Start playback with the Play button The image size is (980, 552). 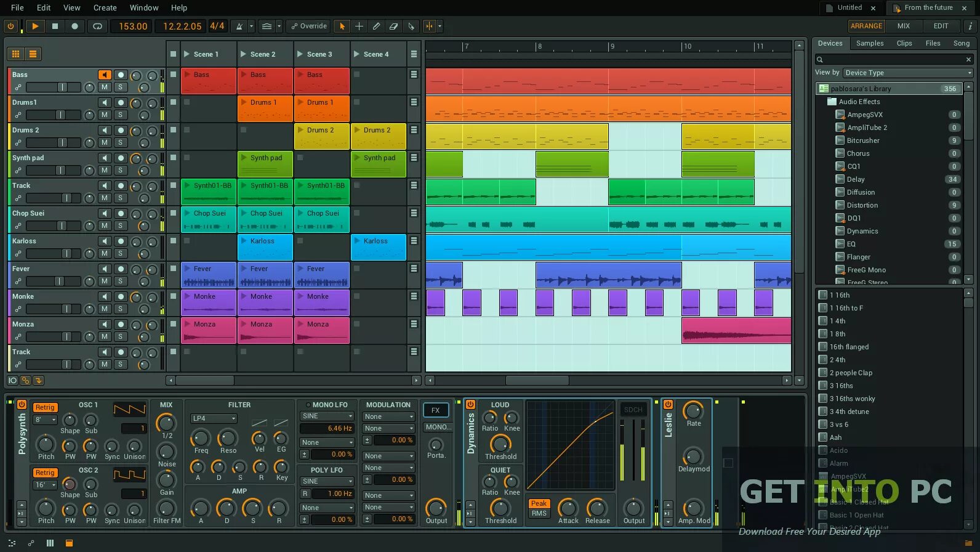pyautogui.click(x=35, y=26)
